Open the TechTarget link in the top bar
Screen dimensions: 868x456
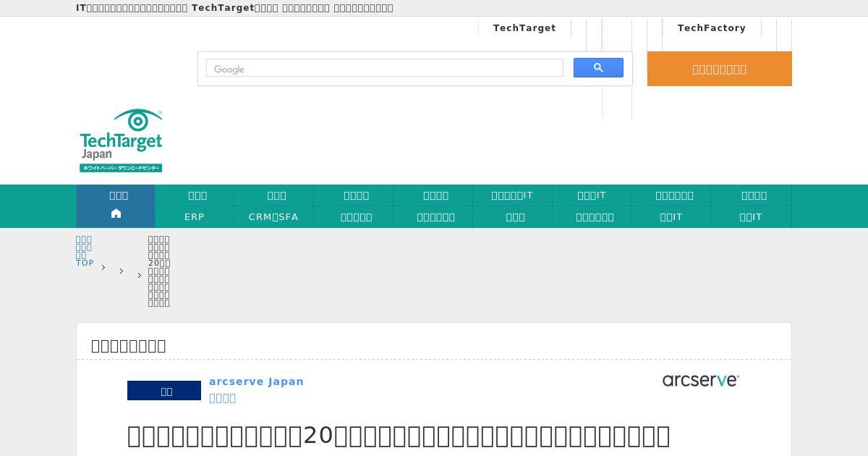pyautogui.click(x=524, y=28)
